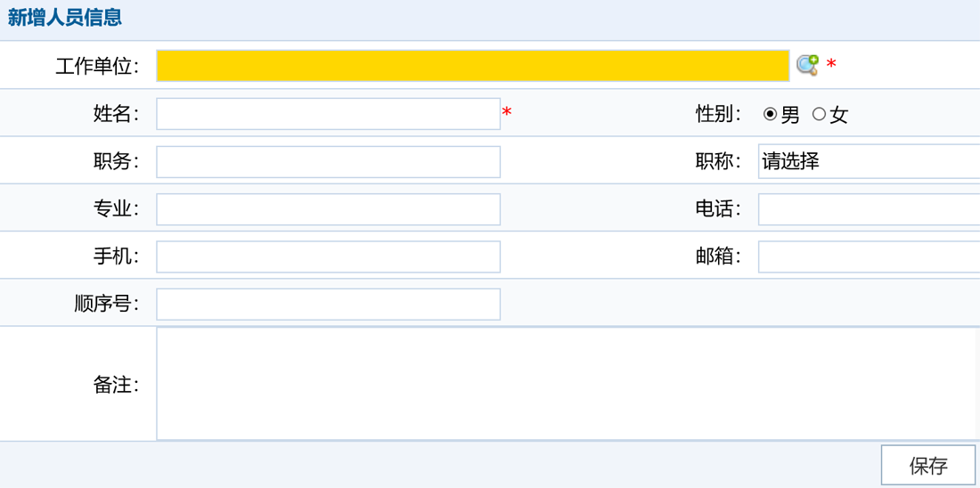Click into the 职务 input box
This screenshot has height=488, width=980.
(x=328, y=162)
